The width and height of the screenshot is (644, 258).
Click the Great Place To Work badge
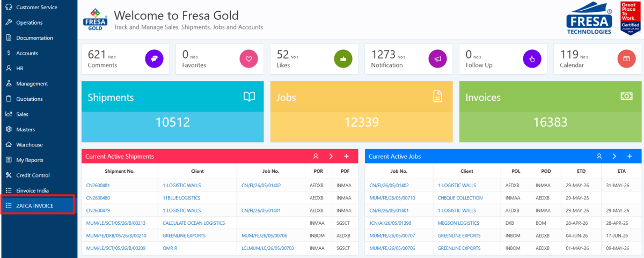(630, 18)
